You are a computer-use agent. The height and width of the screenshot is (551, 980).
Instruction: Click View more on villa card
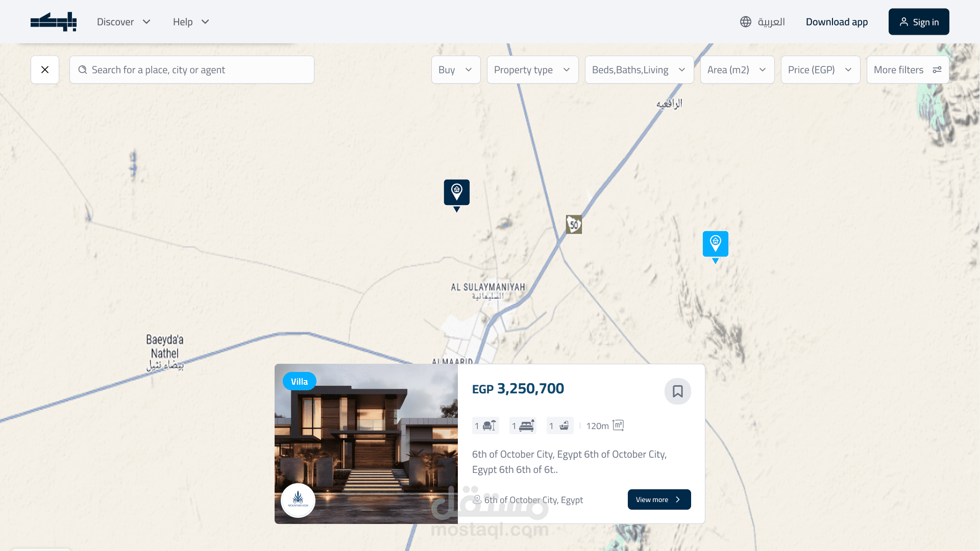tap(658, 499)
